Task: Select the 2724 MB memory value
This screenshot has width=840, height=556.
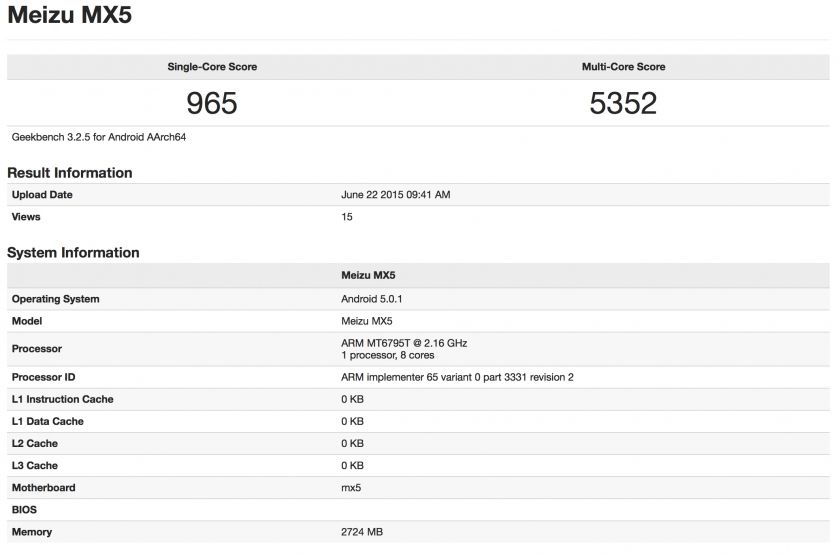Action: pyautogui.click(x=362, y=532)
